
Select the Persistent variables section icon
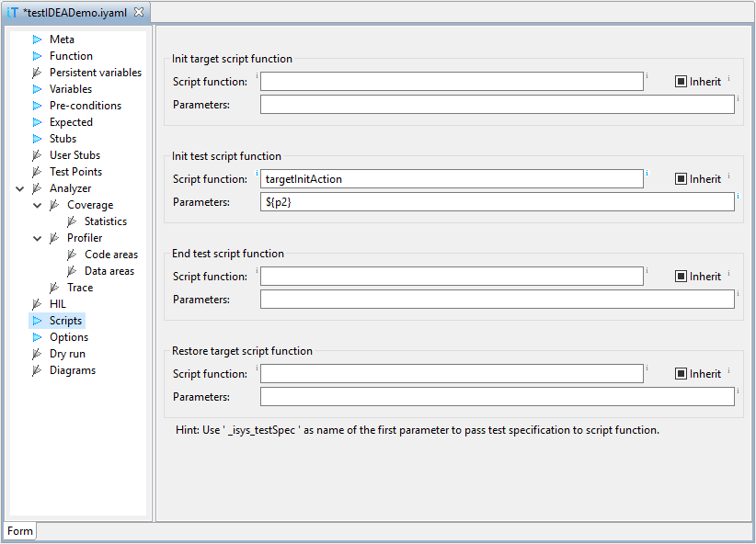[37, 73]
